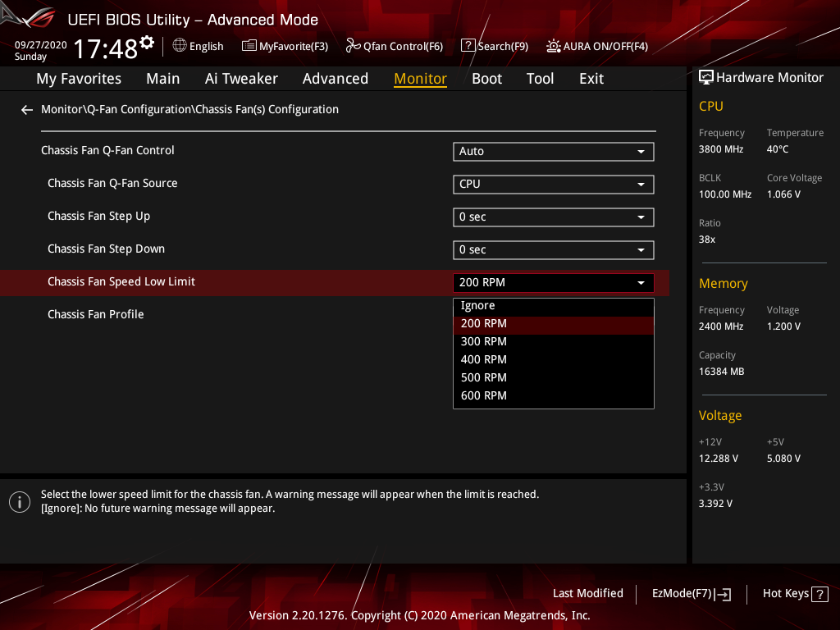This screenshot has height=630, width=840.
Task: Select Chassis Fan Profile row
Action: [x=95, y=314]
